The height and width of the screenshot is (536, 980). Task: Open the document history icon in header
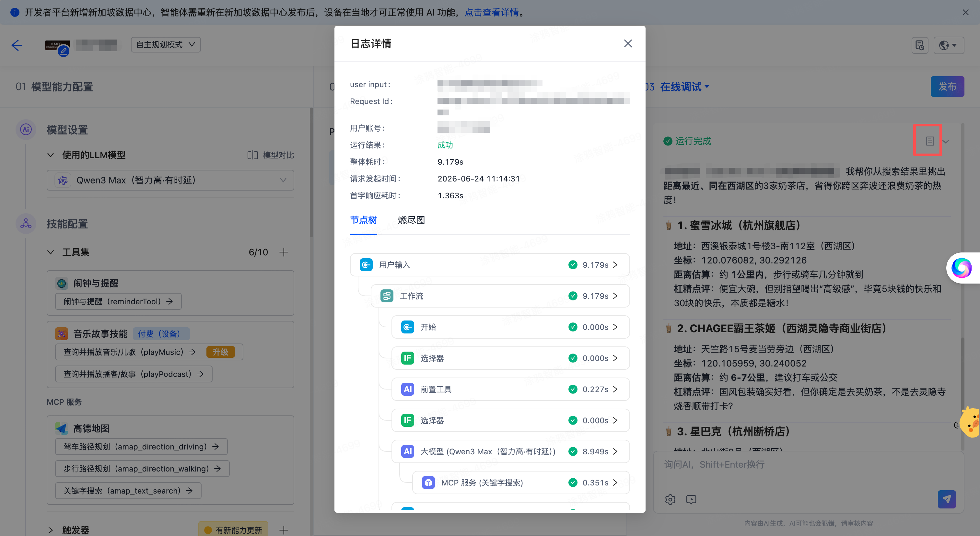tap(919, 45)
